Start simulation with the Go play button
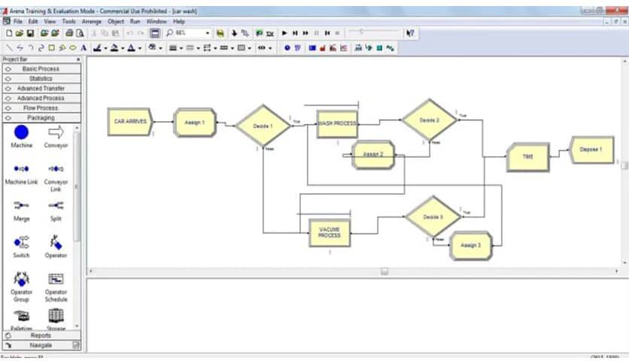629x364 pixels. tap(284, 33)
